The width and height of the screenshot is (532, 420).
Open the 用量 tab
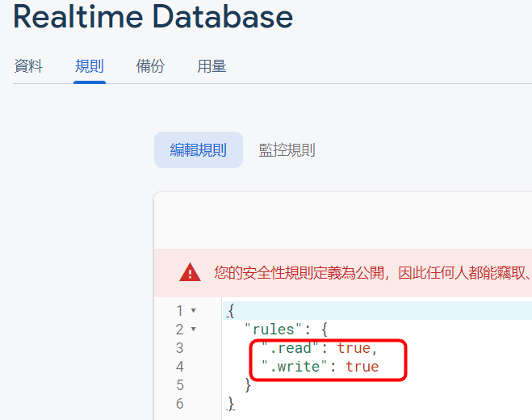pyautogui.click(x=212, y=66)
